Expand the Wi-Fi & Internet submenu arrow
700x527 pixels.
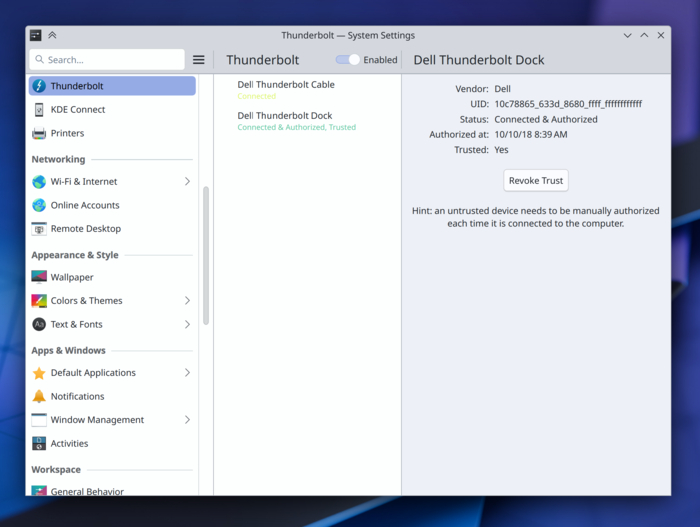coord(187,182)
